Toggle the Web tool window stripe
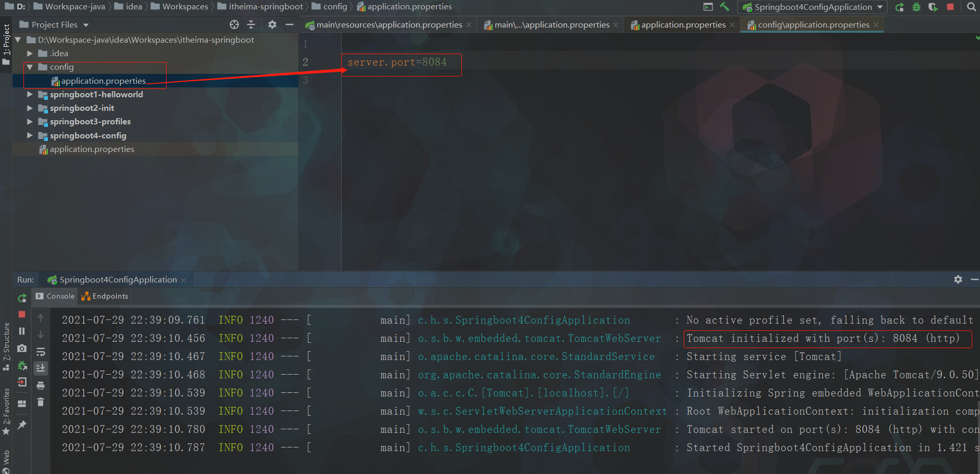This screenshot has height=474, width=980. 6,462
